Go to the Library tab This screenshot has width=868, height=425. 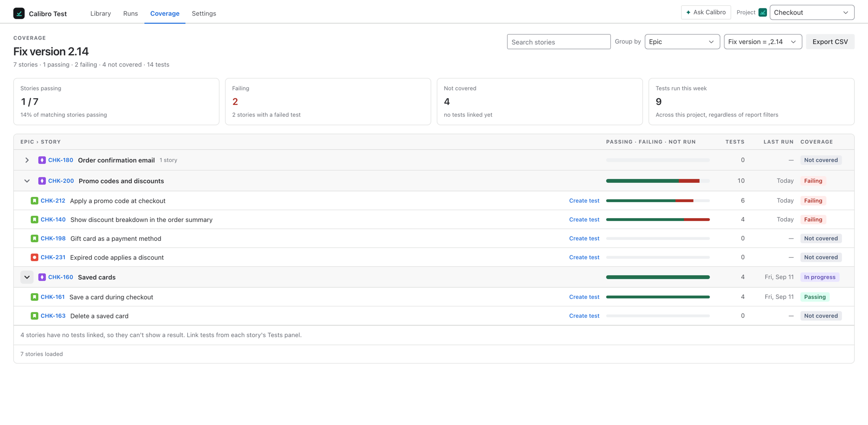(100, 13)
